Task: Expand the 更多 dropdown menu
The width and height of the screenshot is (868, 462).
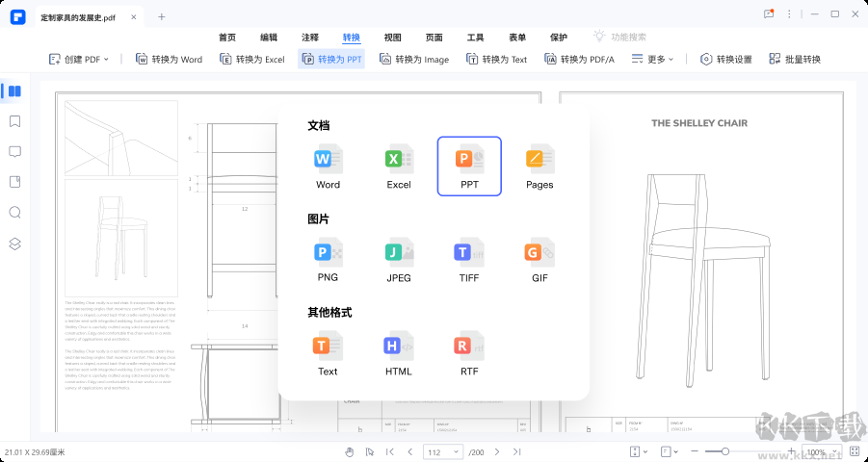Action: tap(653, 59)
